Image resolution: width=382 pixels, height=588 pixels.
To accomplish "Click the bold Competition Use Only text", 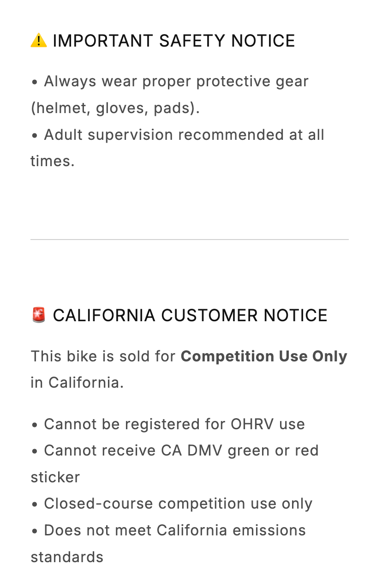I will coord(263,356).
